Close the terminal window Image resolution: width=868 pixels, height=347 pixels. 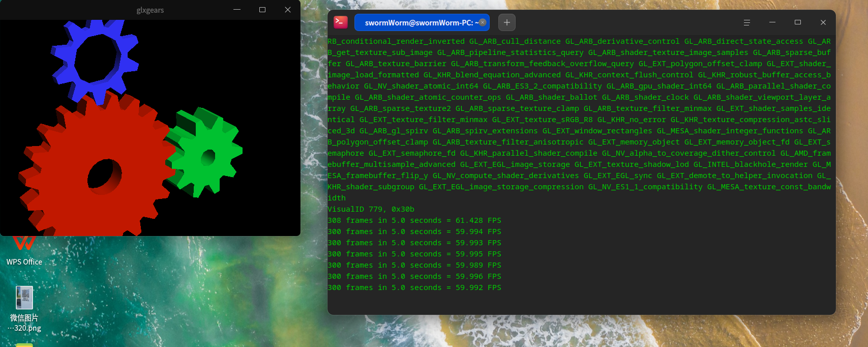tap(823, 22)
